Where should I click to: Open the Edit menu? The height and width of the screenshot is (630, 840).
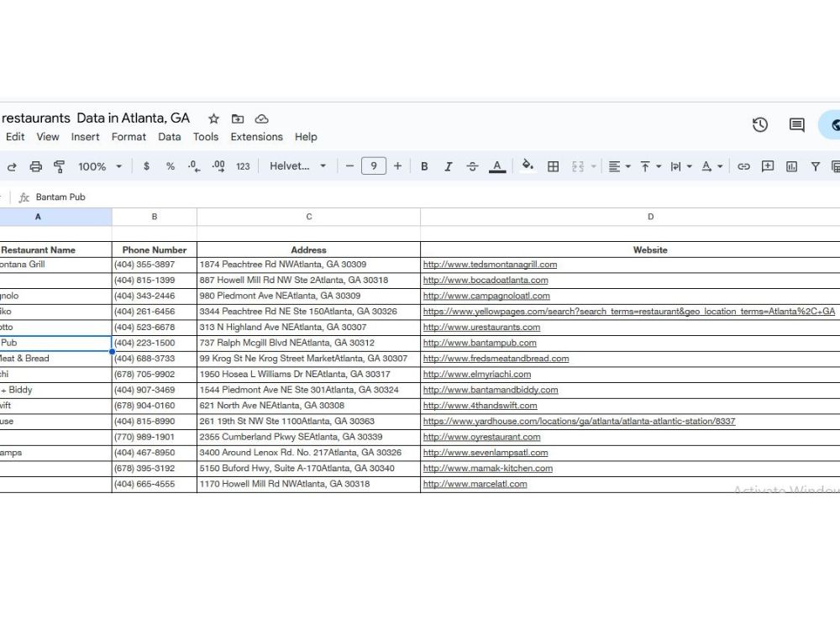coord(15,137)
